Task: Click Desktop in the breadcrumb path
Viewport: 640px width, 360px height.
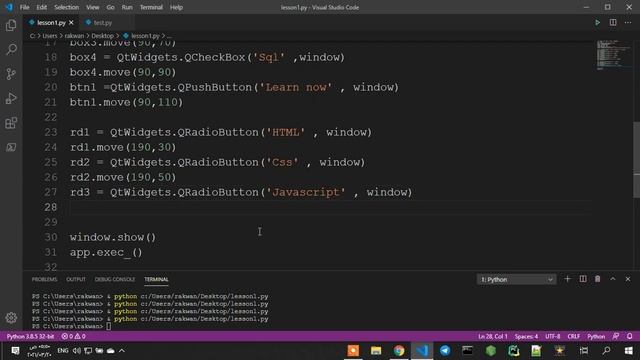Action: tap(102, 36)
